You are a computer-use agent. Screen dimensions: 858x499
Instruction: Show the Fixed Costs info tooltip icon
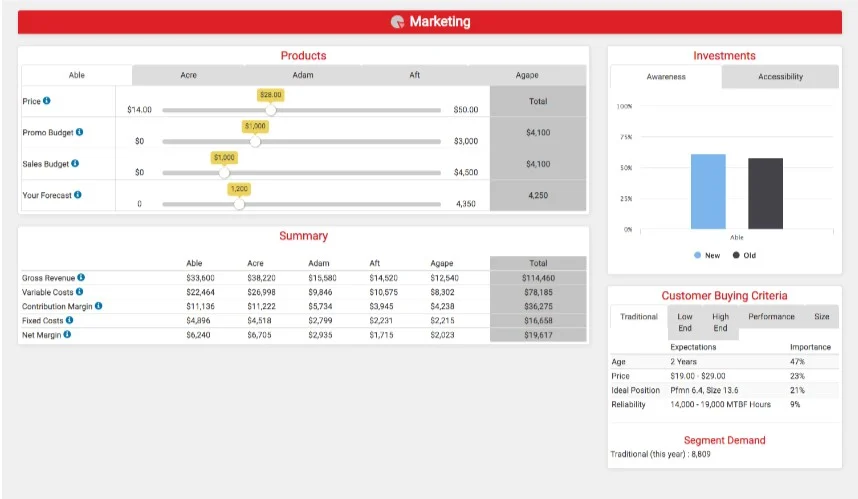coord(69,320)
